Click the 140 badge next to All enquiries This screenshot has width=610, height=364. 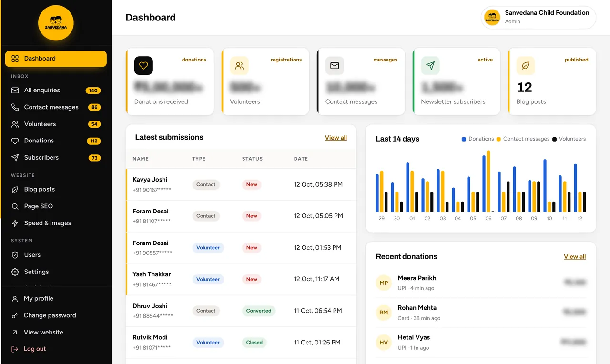pyautogui.click(x=93, y=91)
